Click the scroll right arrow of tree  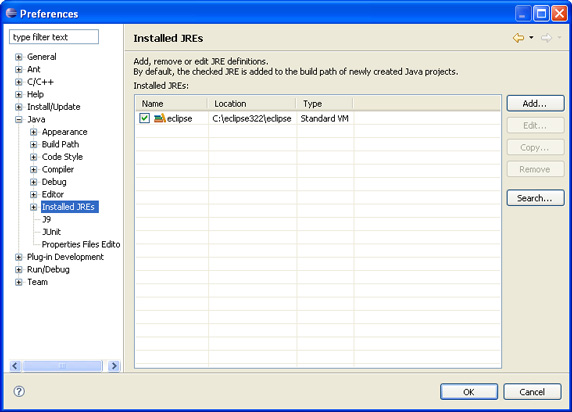click(114, 365)
